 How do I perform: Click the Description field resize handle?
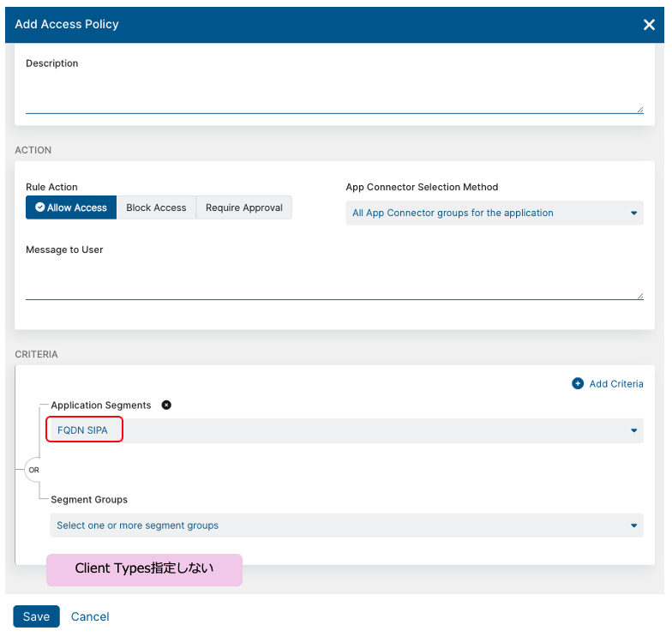(639, 110)
